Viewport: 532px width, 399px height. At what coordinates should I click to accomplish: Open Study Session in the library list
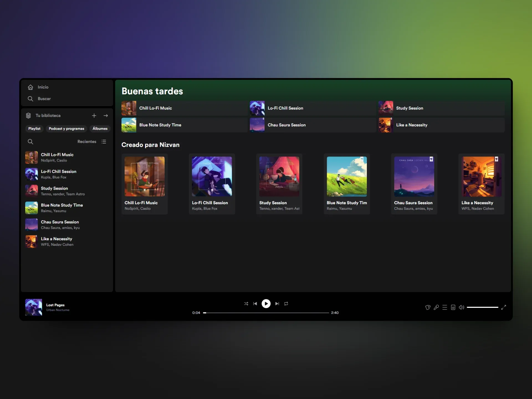pyautogui.click(x=67, y=191)
